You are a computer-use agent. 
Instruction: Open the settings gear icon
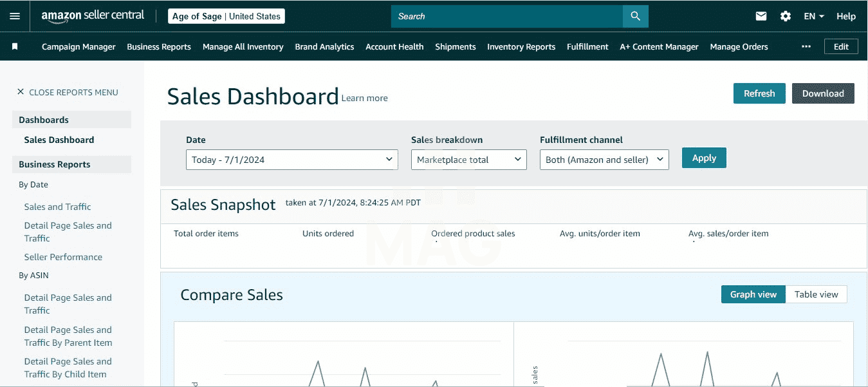[786, 16]
